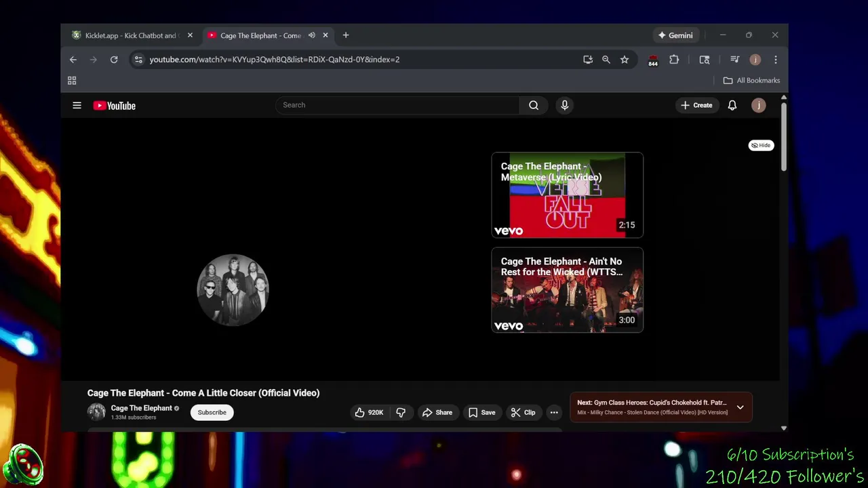Mute the tab via speaker icon

coord(312,35)
